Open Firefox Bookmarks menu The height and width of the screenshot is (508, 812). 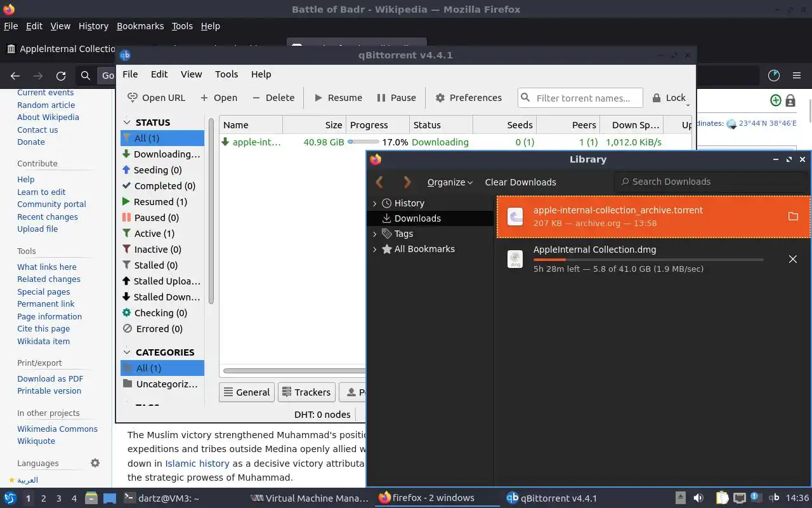tap(140, 26)
